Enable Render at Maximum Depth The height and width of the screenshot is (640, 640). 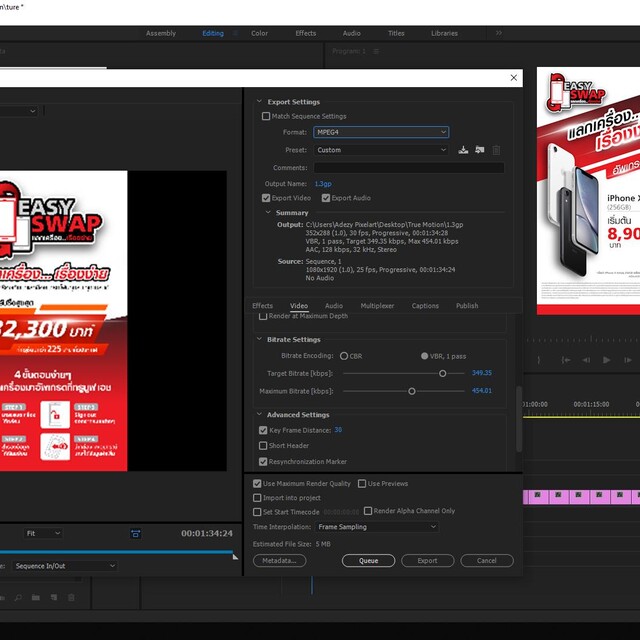coord(263,316)
